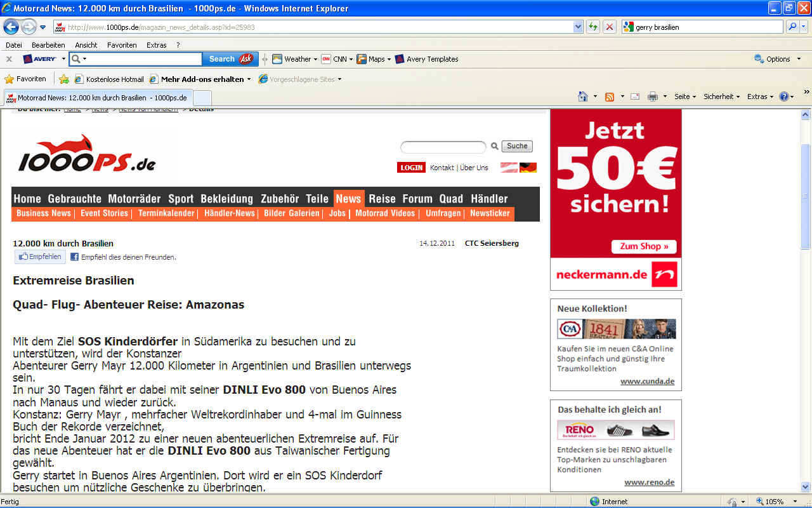
Task: Open Bekleidung in site navigation
Action: pyautogui.click(x=226, y=199)
